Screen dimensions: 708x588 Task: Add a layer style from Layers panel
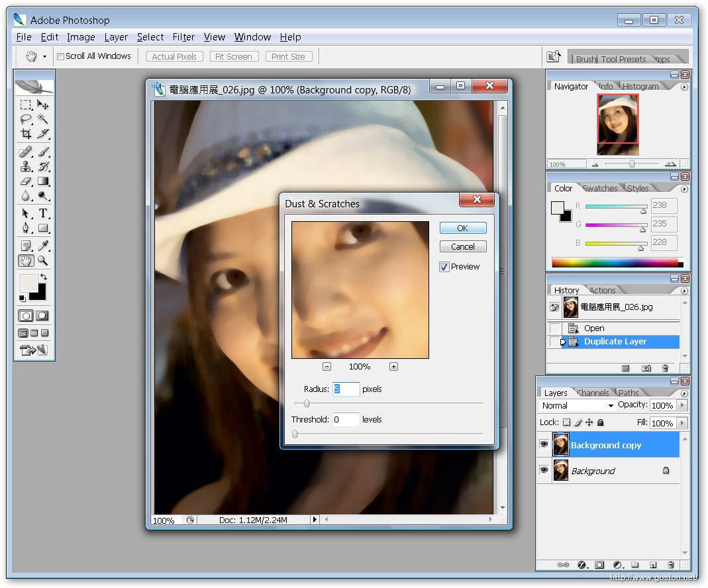(582, 565)
